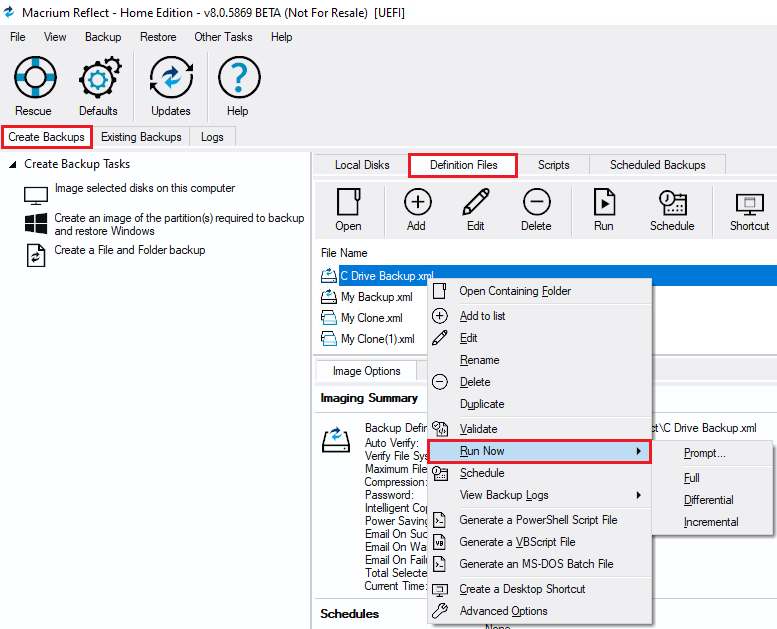
Task: Expand the View Backup Logs submenu arrow
Action: 639,495
